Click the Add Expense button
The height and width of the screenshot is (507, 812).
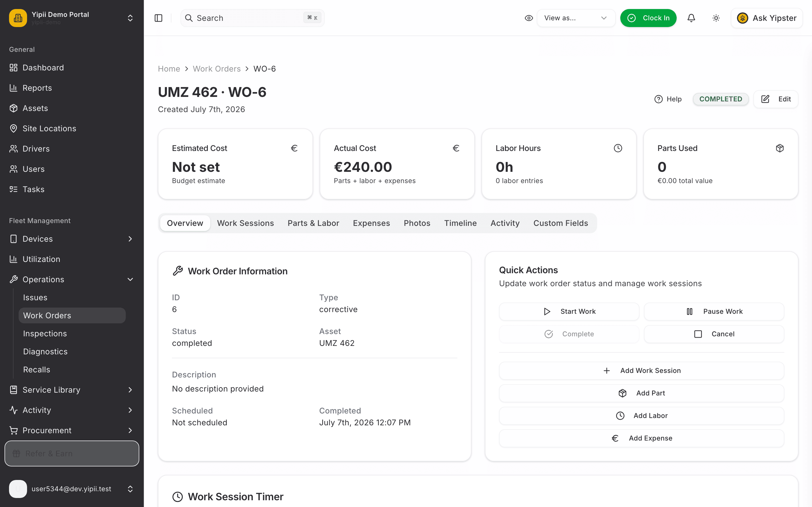tap(641, 438)
